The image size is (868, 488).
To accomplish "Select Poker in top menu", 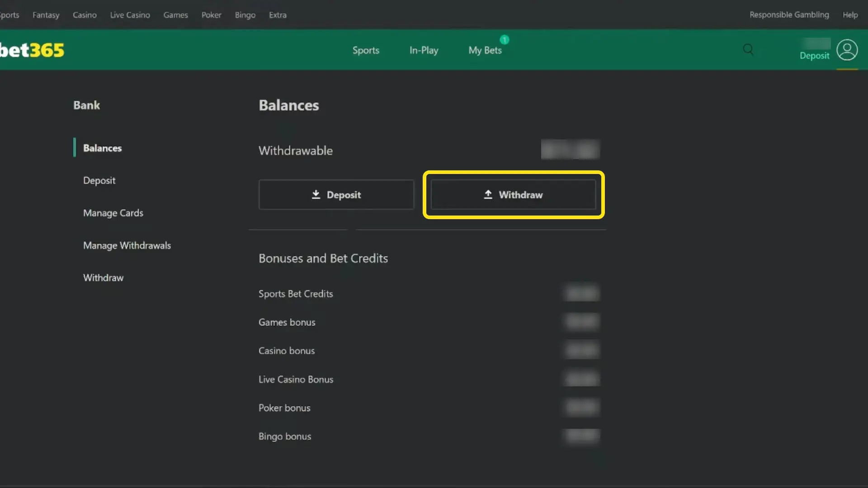I will 211,15.
